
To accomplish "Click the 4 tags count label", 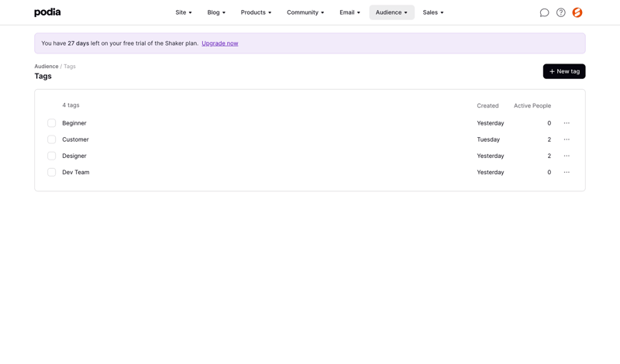I will [x=71, y=105].
